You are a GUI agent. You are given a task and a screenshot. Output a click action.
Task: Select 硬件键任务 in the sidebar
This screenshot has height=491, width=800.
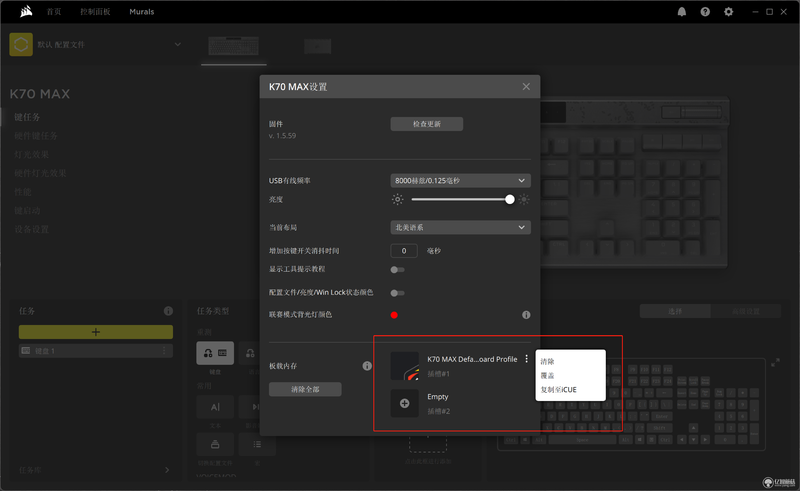[36, 136]
